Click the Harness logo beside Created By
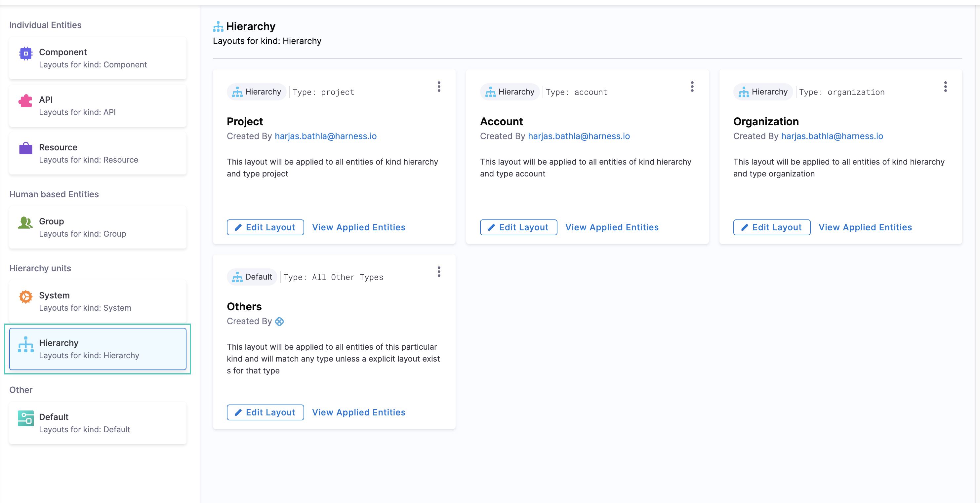980x503 pixels. click(x=279, y=322)
